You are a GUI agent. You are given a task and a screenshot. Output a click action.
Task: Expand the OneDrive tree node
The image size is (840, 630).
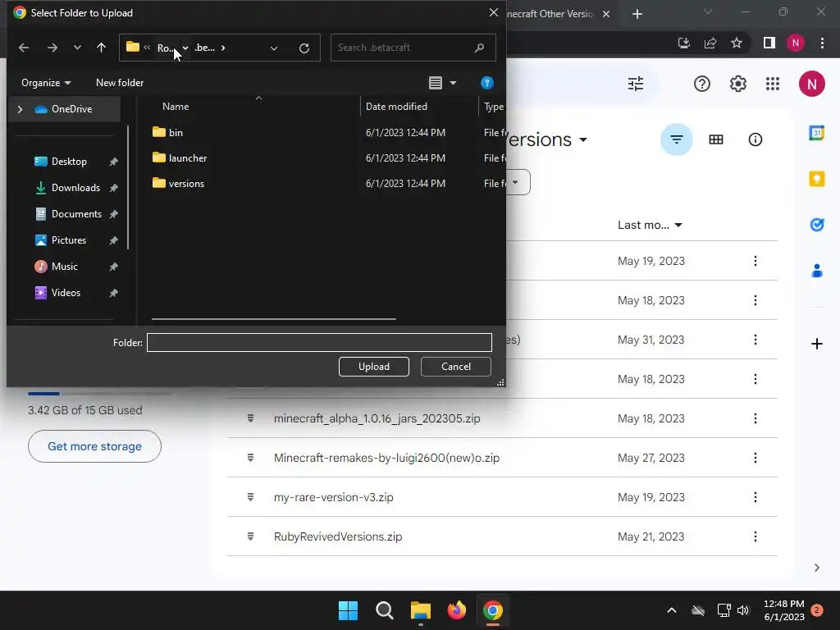[x=20, y=109]
